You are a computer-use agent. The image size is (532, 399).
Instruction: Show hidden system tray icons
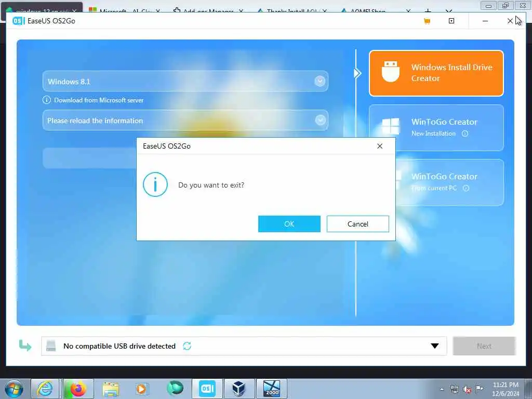pyautogui.click(x=442, y=389)
